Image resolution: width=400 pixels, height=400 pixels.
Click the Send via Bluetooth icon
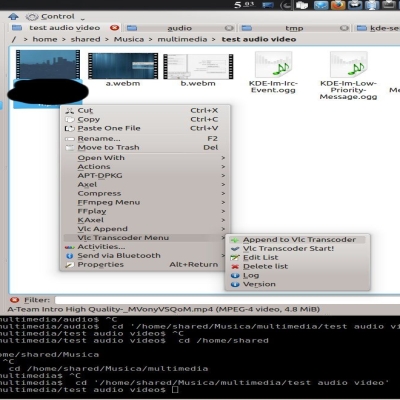pos(69,256)
